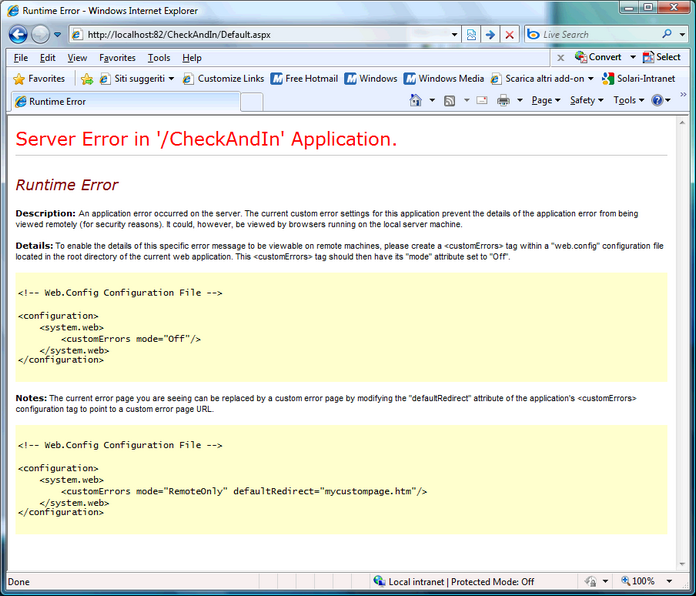
Task: Expand the Convert dropdown arrow
Action: [633, 57]
